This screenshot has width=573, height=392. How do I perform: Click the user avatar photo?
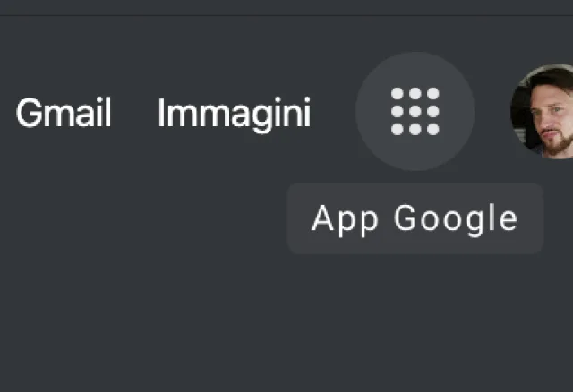[x=544, y=112]
